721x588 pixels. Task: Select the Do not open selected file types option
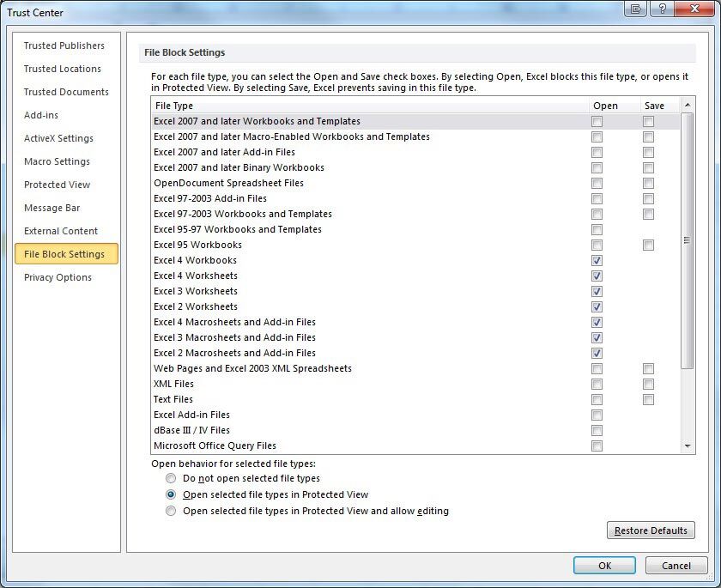tap(170, 479)
